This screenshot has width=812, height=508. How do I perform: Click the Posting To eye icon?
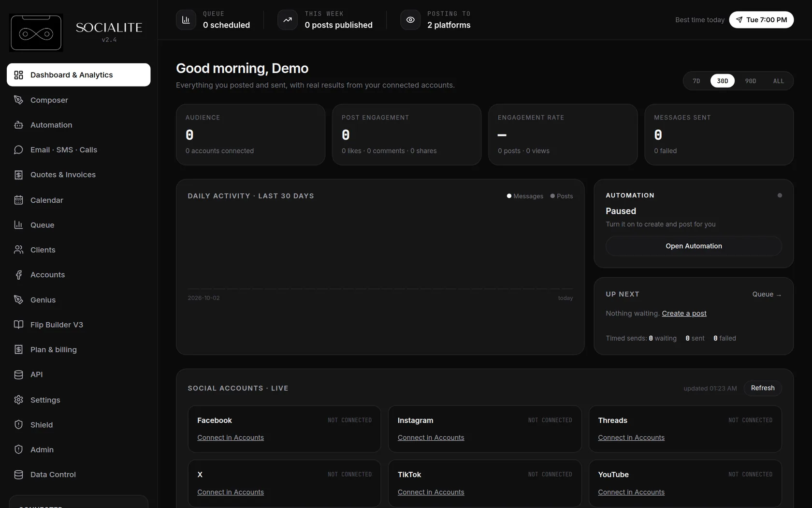[x=410, y=20]
